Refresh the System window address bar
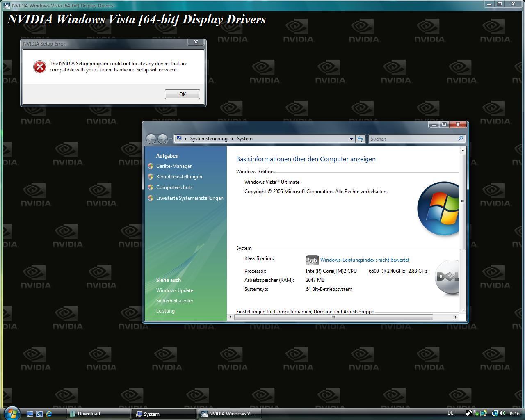The image size is (525, 420). 361,139
